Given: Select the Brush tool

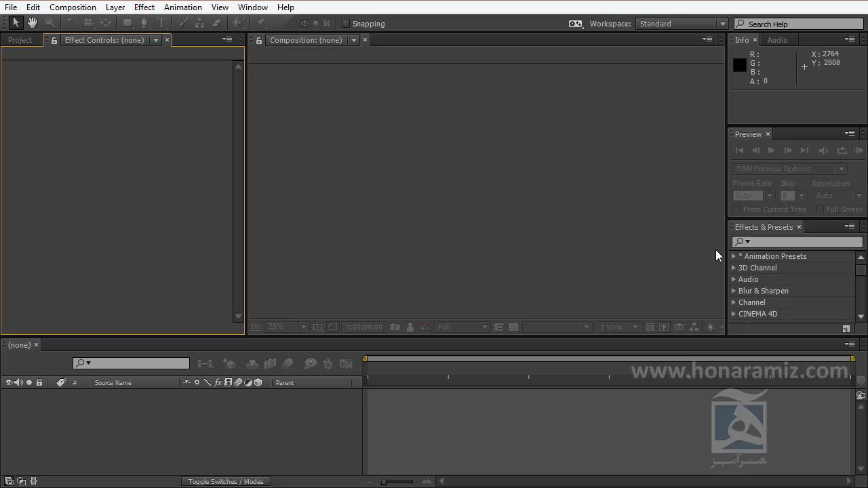Looking at the screenshot, I should 183,23.
